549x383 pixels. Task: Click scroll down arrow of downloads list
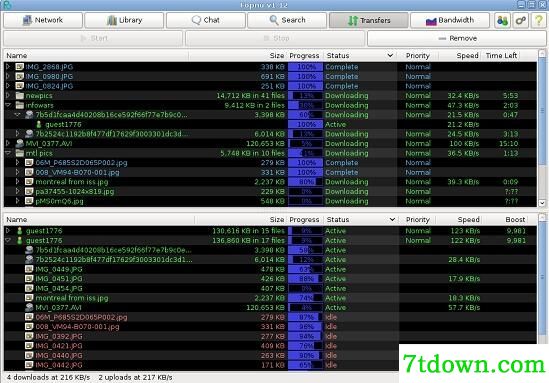(542, 203)
